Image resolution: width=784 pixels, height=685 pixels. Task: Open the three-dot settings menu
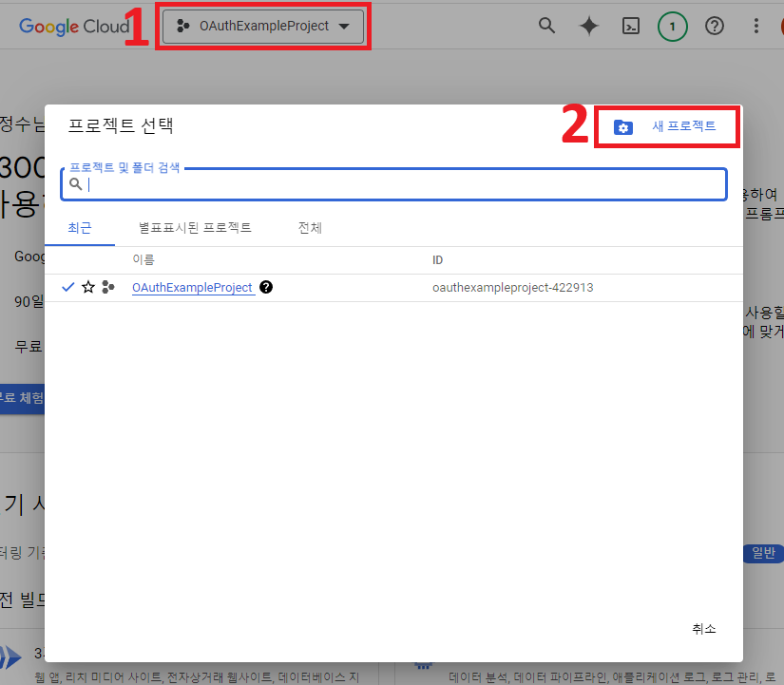coord(756,26)
